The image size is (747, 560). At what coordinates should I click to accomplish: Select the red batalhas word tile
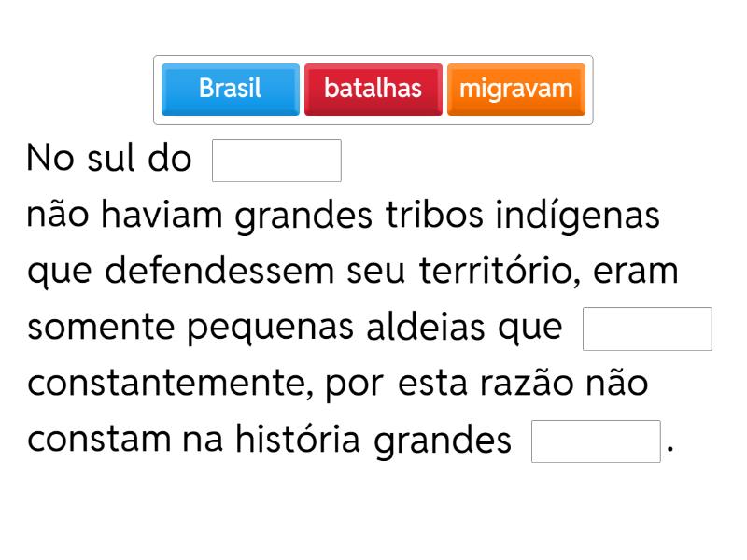[x=373, y=90]
